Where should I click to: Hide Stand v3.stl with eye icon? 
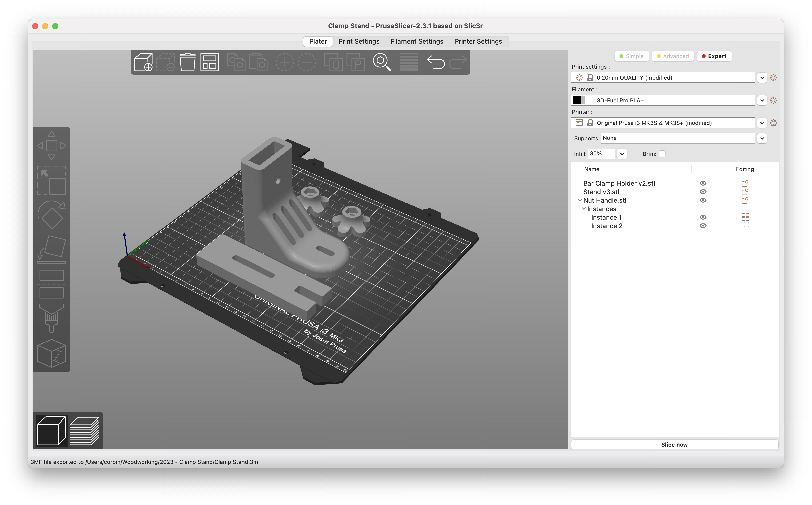point(703,192)
